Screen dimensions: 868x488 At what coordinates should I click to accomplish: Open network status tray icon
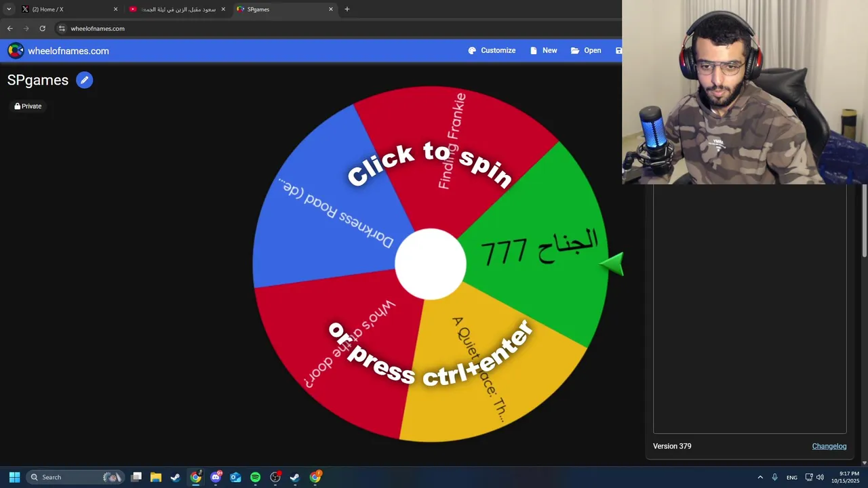pos(809,477)
